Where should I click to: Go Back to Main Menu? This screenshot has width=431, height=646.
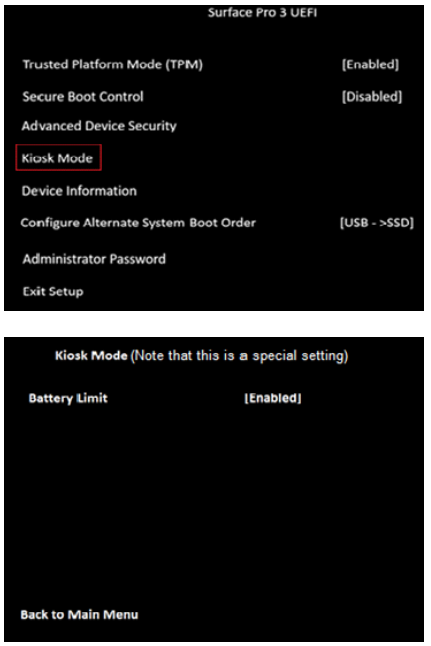(x=80, y=615)
